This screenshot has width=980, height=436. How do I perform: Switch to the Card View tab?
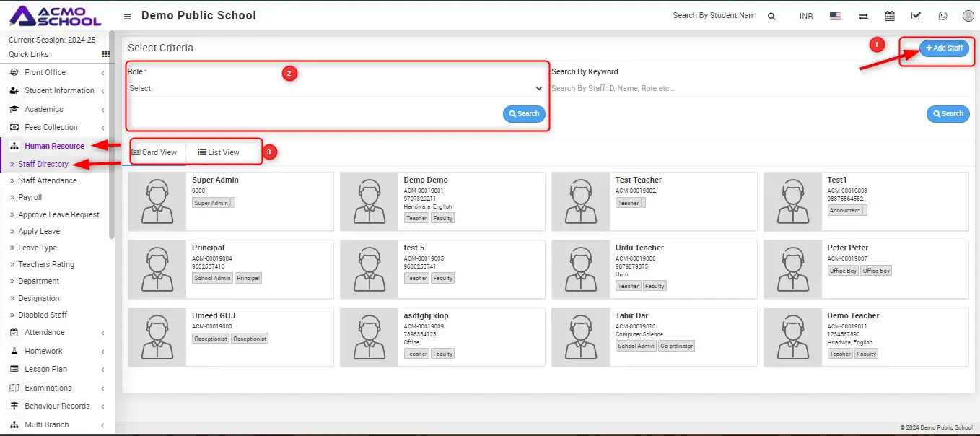point(154,152)
